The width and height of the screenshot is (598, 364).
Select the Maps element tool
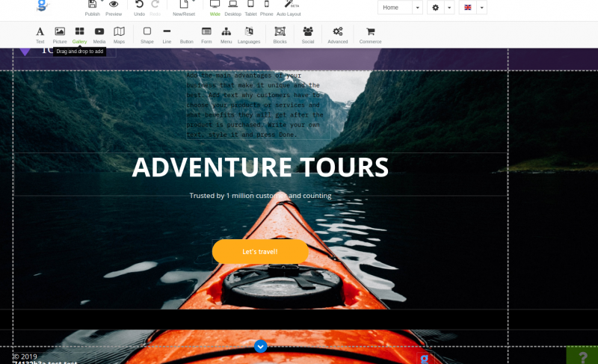[119, 35]
